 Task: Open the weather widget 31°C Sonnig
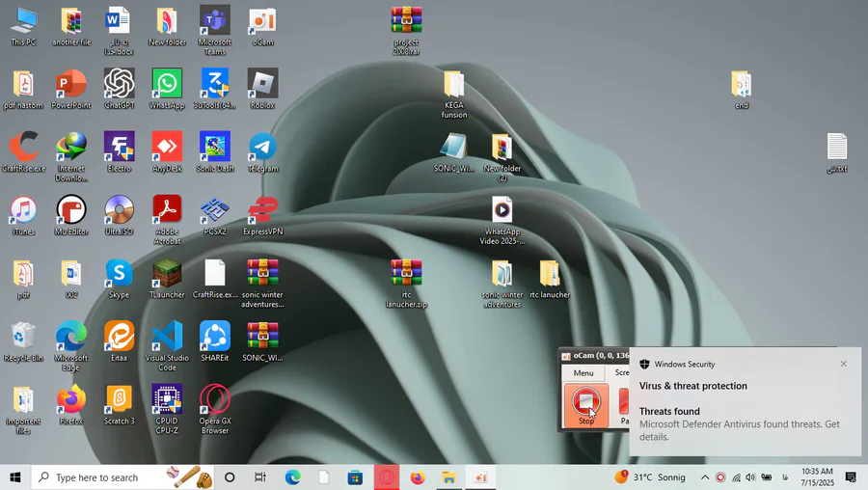(x=650, y=477)
